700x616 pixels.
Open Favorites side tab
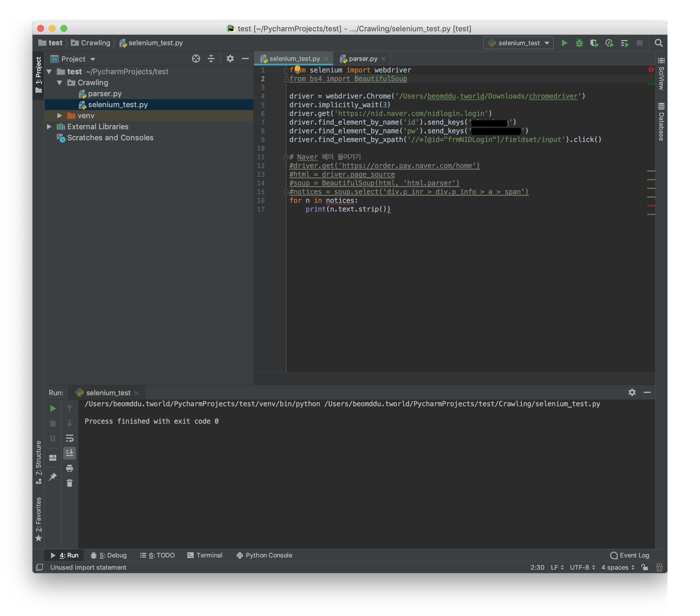(x=38, y=519)
